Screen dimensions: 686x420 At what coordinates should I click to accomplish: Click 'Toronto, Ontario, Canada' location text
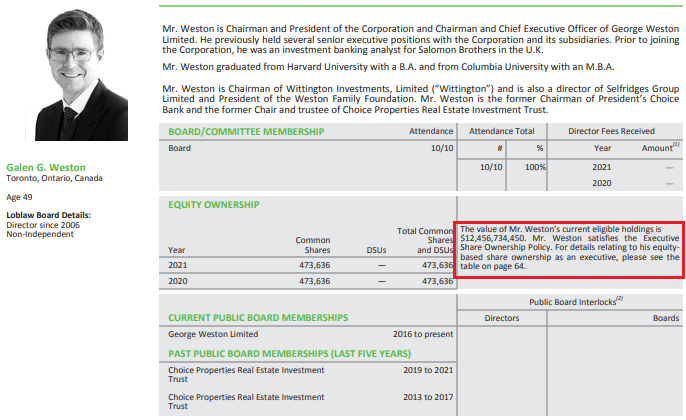(x=54, y=178)
